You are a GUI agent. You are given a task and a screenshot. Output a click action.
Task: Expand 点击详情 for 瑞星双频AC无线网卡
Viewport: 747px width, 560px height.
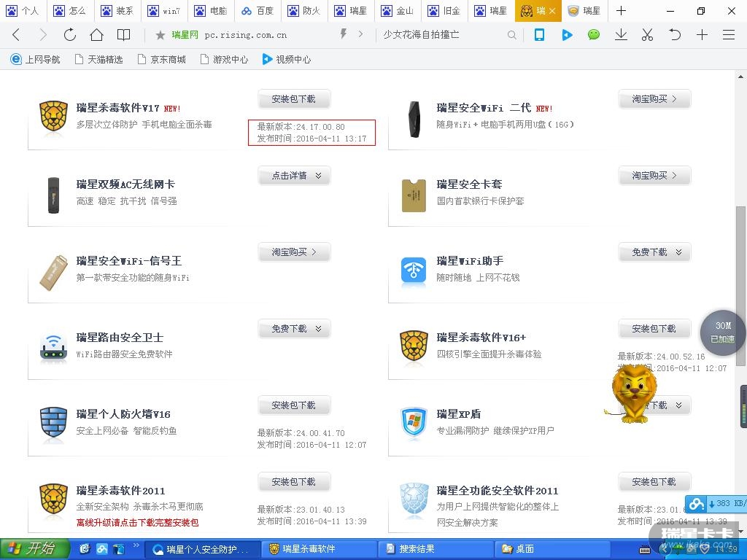pyautogui.click(x=295, y=176)
